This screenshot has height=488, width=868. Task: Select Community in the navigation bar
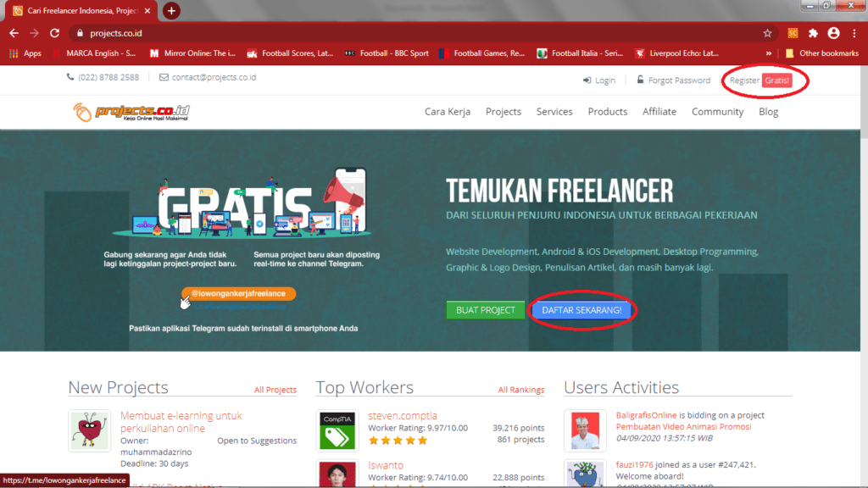pos(717,111)
